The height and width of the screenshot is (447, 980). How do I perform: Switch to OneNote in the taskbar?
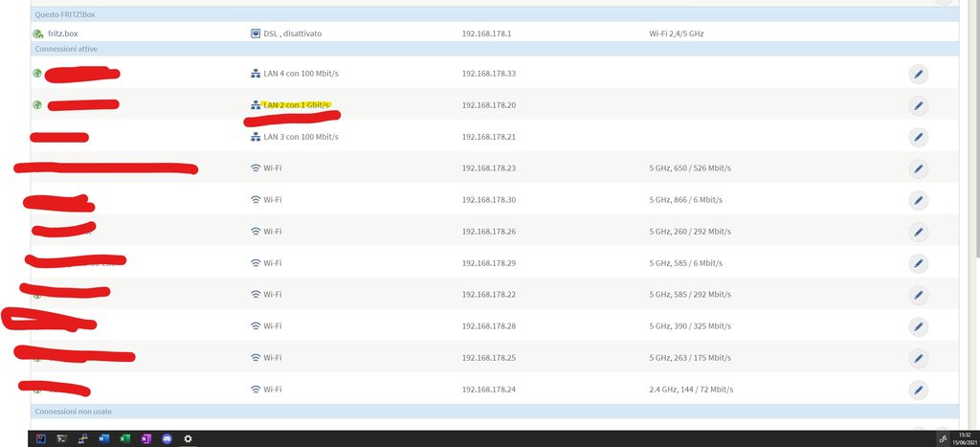[145, 438]
